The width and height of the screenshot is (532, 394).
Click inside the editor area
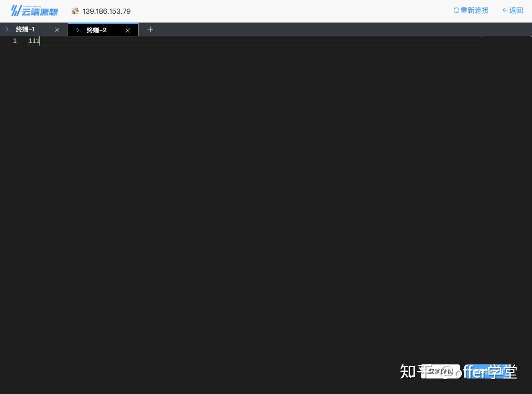(x=221, y=133)
